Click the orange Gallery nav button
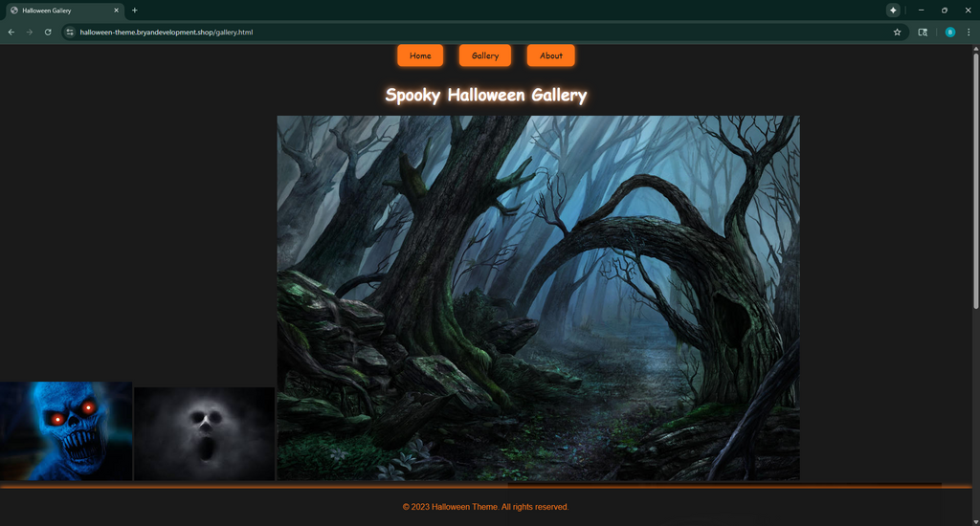980x526 pixels. click(485, 55)
